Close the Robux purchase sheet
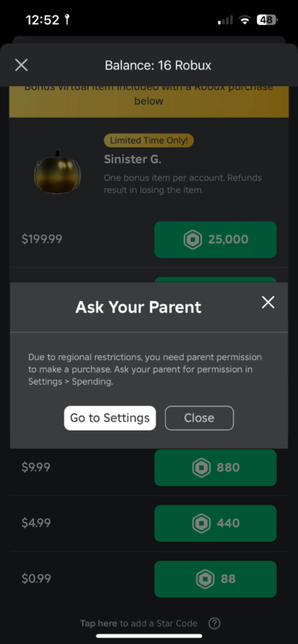The image size is (298, 644). pyautogui.click(x=22, y=65)
